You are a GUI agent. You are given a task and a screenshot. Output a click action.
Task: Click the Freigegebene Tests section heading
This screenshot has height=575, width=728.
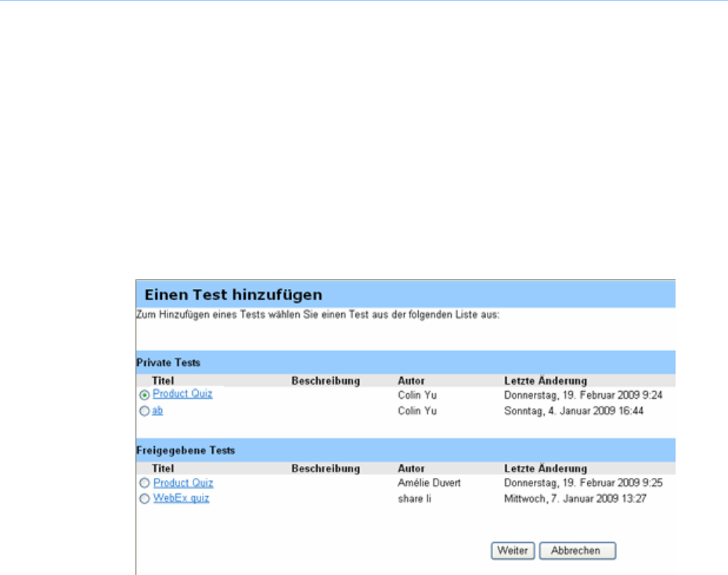coord(186,450)
